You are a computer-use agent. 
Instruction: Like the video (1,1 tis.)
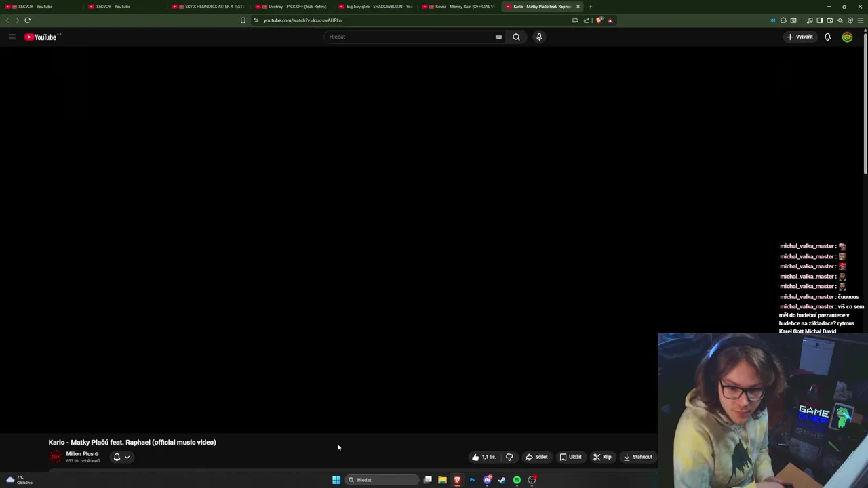click(484, 457)
